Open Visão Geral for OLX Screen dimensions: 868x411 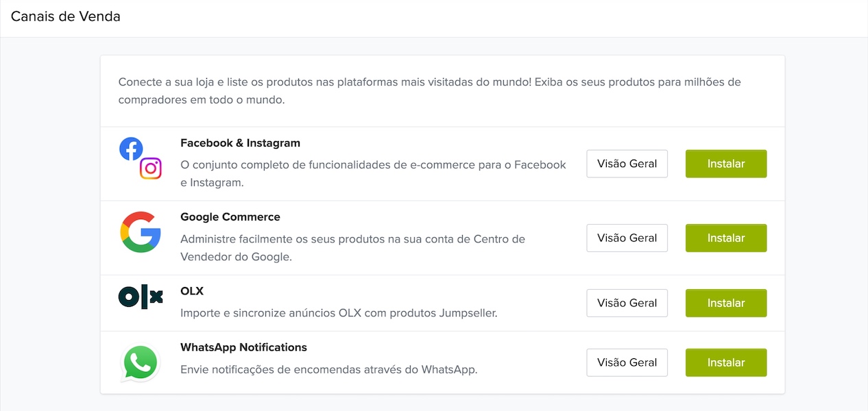627,303
